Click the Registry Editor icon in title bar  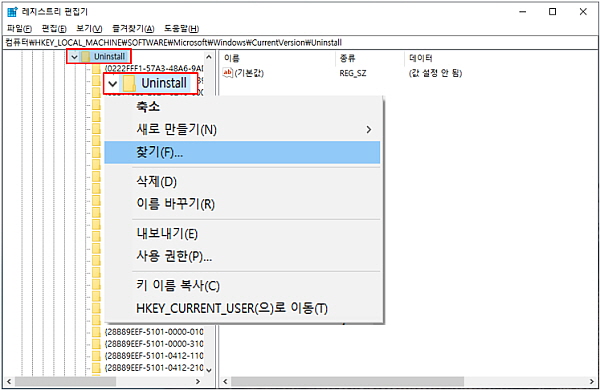tap(13, 12)
